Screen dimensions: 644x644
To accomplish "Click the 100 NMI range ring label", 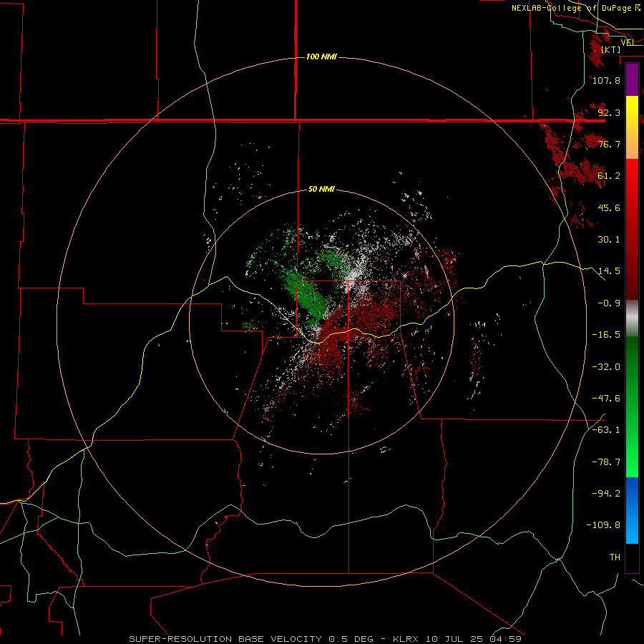I will (x=321, y=57).
